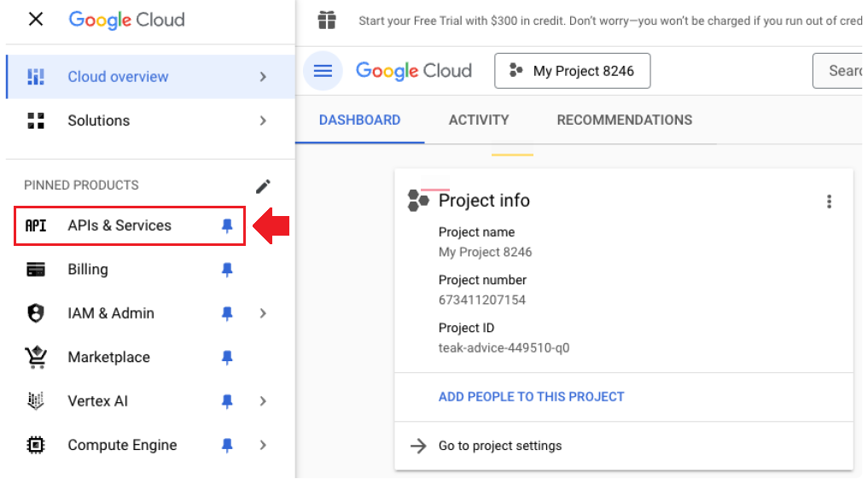Click the Search field in the header

click(837, 71)
